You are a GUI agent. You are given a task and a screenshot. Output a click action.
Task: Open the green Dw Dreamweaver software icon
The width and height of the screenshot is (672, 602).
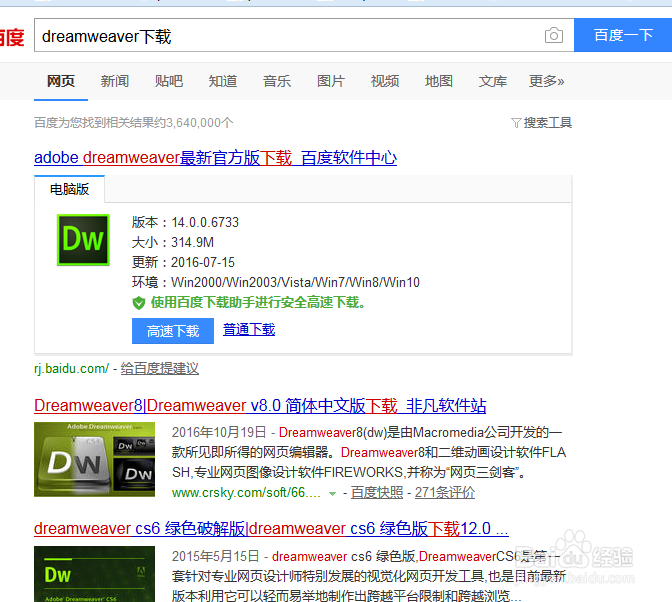pos(83,240)
